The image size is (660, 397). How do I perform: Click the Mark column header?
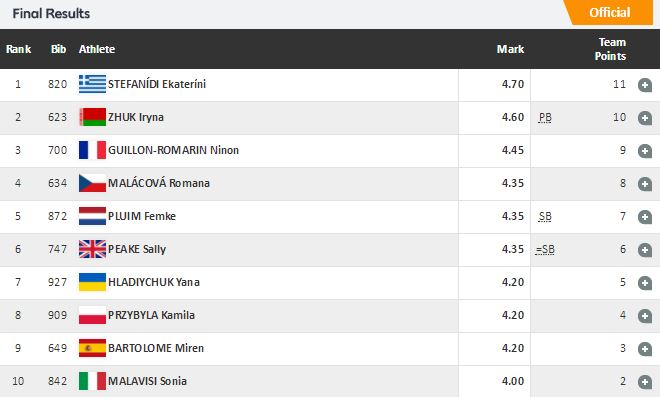click(x=510, y=49)
